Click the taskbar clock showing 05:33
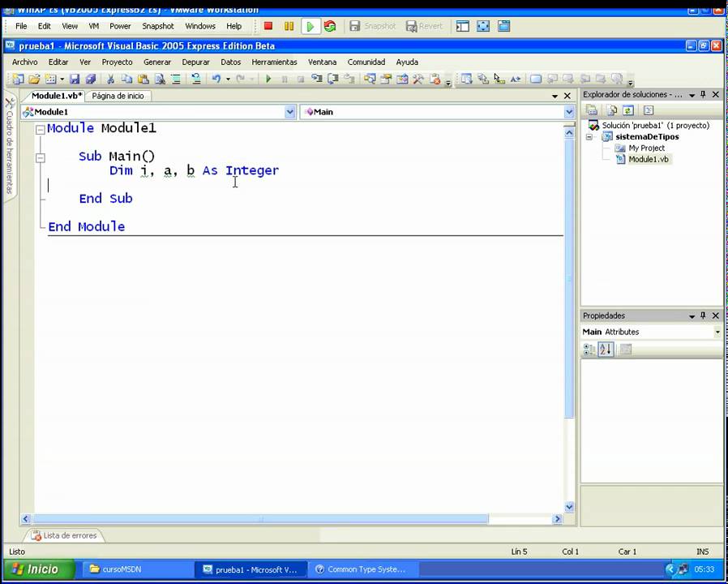 tap(704, 569)
